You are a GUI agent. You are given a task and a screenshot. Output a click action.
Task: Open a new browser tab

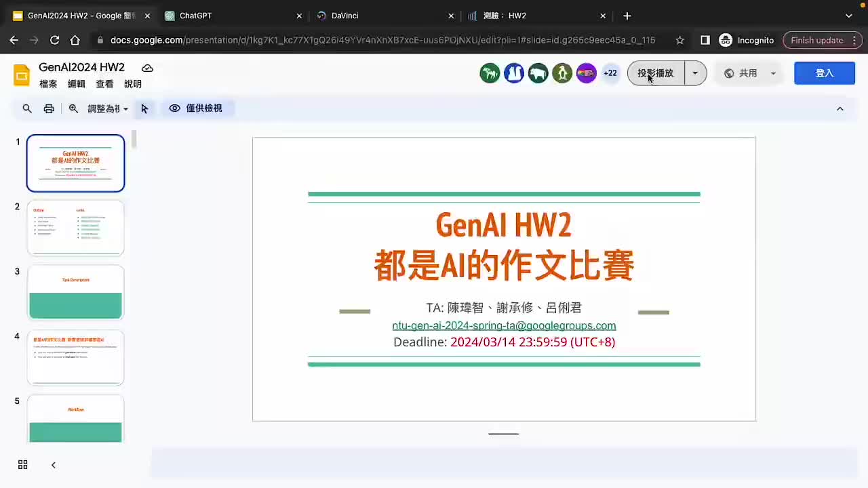627,16
